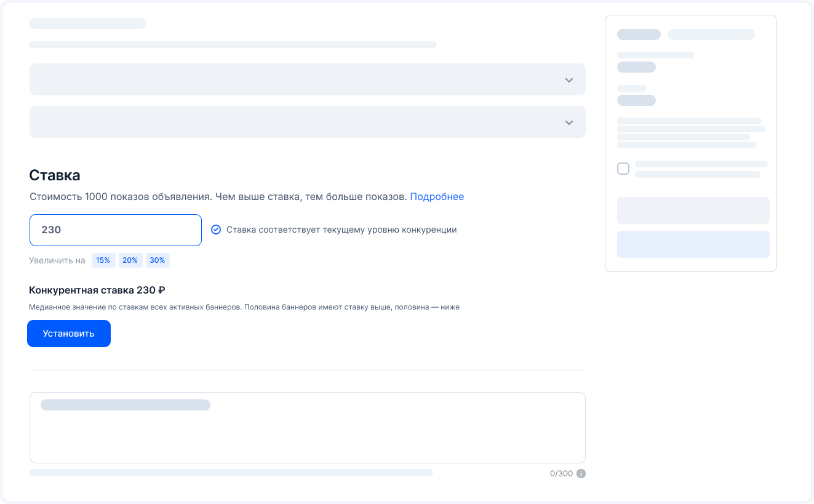Click the bid competition status message text
The image size is (814, 504).
click(342, 229)
